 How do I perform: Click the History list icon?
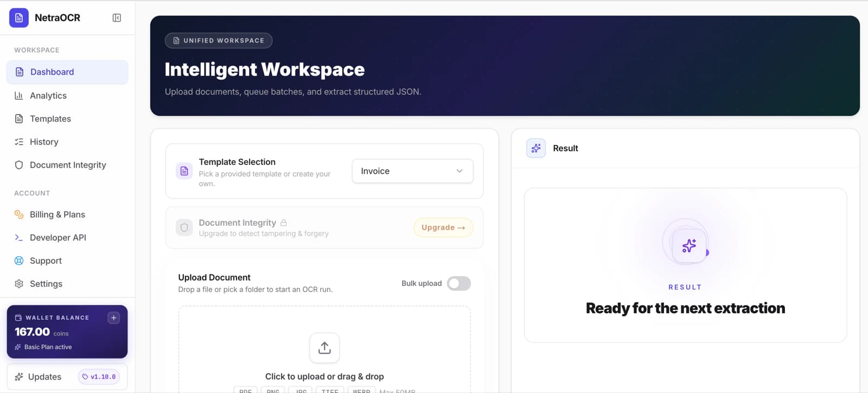click(x=19, y=142)
